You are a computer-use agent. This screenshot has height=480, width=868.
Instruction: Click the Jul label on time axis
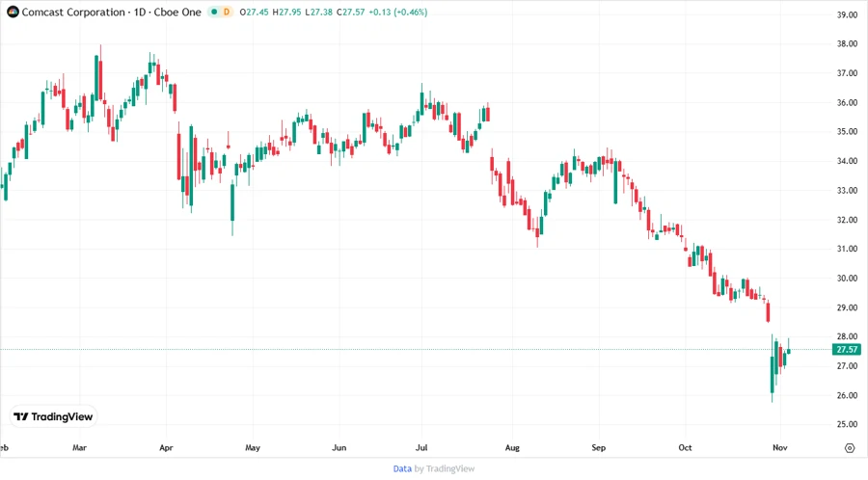point(421,447)
